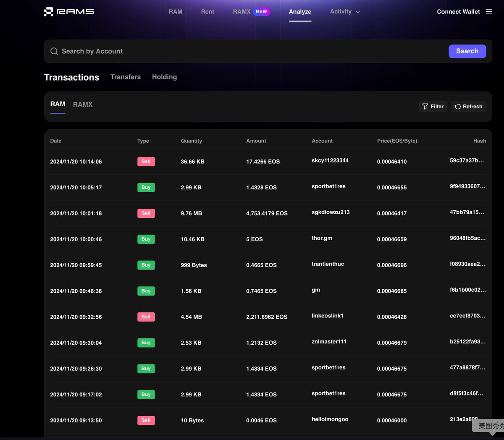Viewport: 504px width, 440px height.
Task: Click the Sell badge at 09:32:56
Action: (x=146, y=317)
